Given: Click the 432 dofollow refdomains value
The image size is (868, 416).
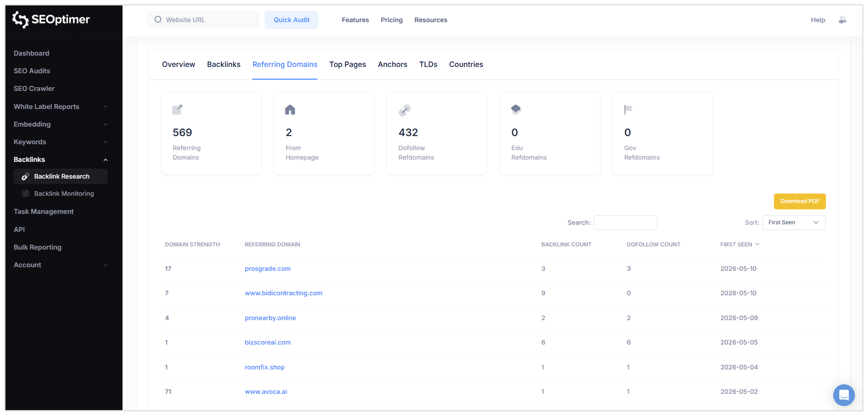Looking at the screenshot, I should [408, 132].
